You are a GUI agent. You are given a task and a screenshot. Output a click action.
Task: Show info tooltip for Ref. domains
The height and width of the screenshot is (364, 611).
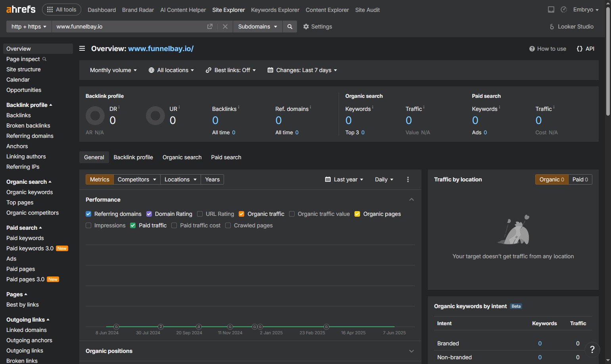pos(310,107)
